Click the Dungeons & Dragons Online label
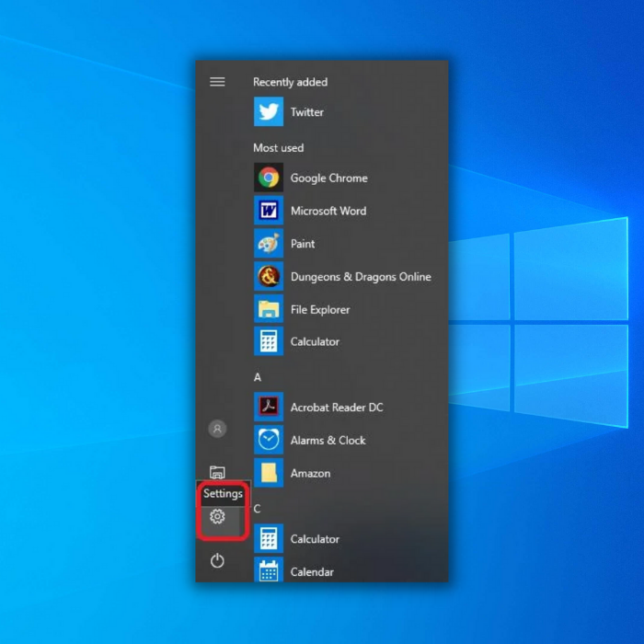644x644 pixels. point(361,277)
